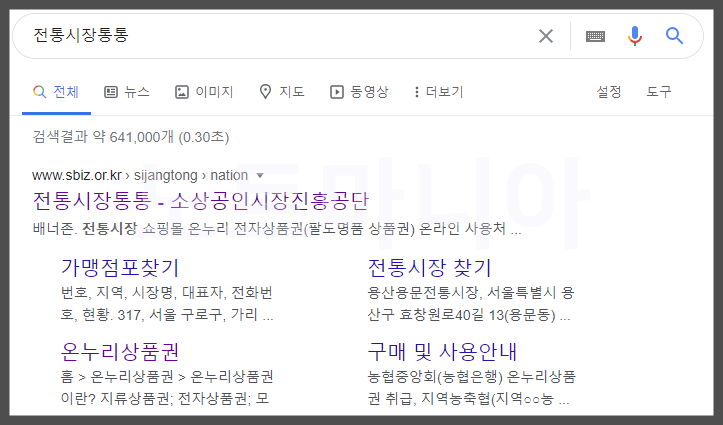Select the 전체 tab
The width and height of the screenshot is (723, 425).
coord(56,92)
